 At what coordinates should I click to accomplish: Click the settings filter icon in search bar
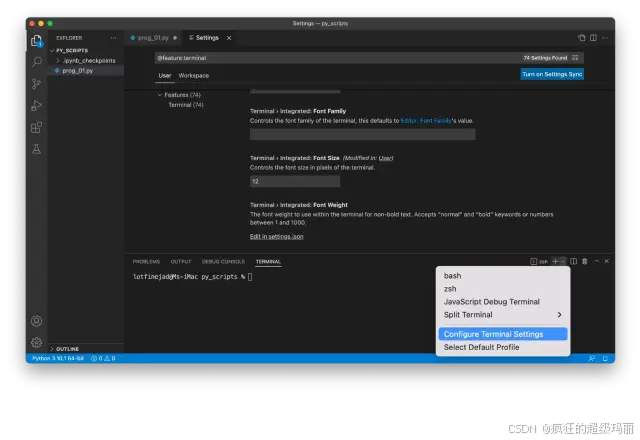click(575, 58)
